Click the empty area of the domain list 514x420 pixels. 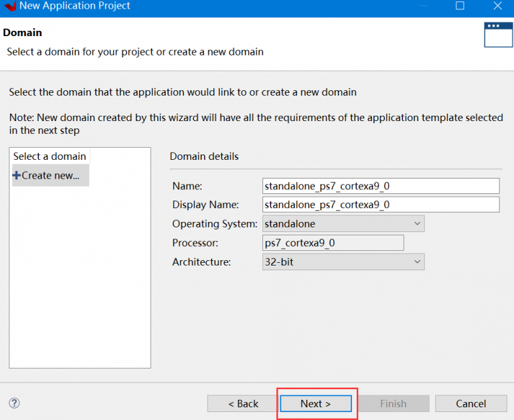80,281
